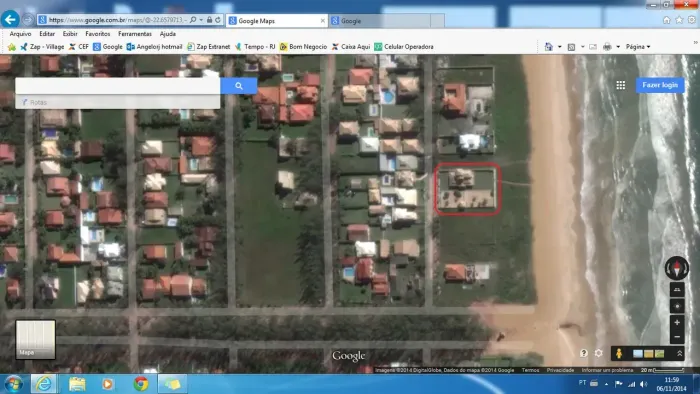Image resolution: width=700 pixels, height=394 pixels.
Task: Open browser Tools gear icon
Action: click(x=692, y=20)
